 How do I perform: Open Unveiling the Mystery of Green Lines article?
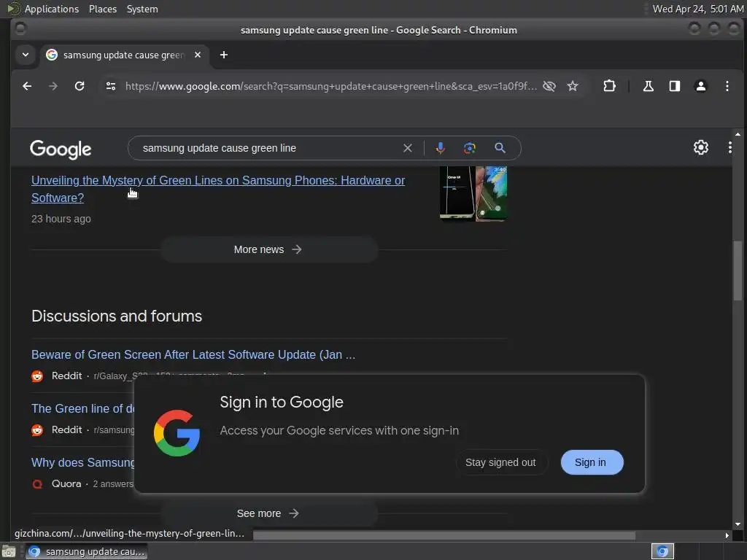[x=217, y=189]
